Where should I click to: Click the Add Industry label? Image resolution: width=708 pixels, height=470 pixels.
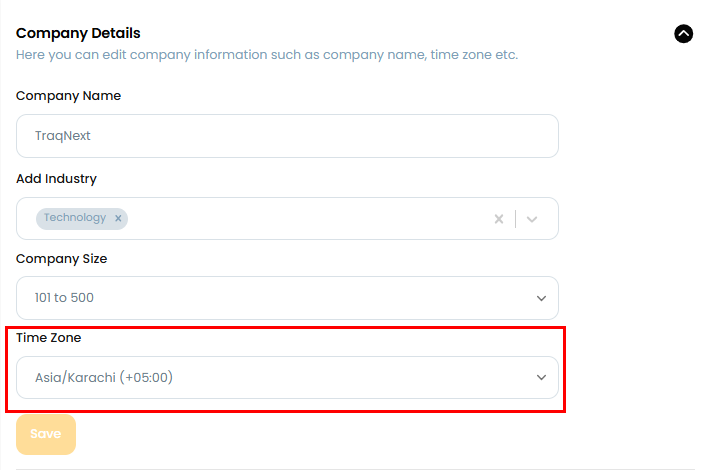point(56,179)
